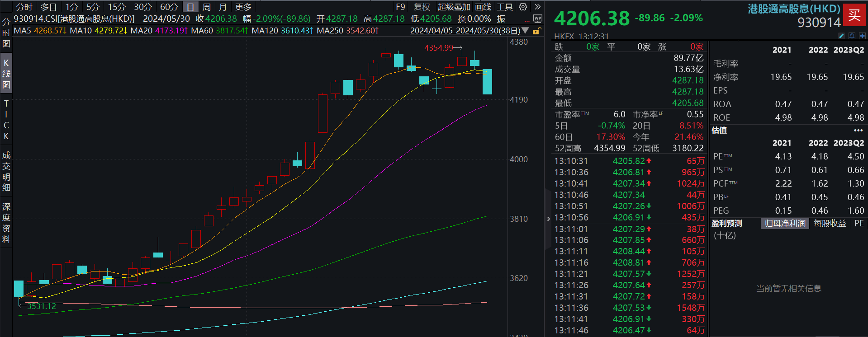868x337 pixels.
Task: Select 30分 period
Action: coord(143,7)
